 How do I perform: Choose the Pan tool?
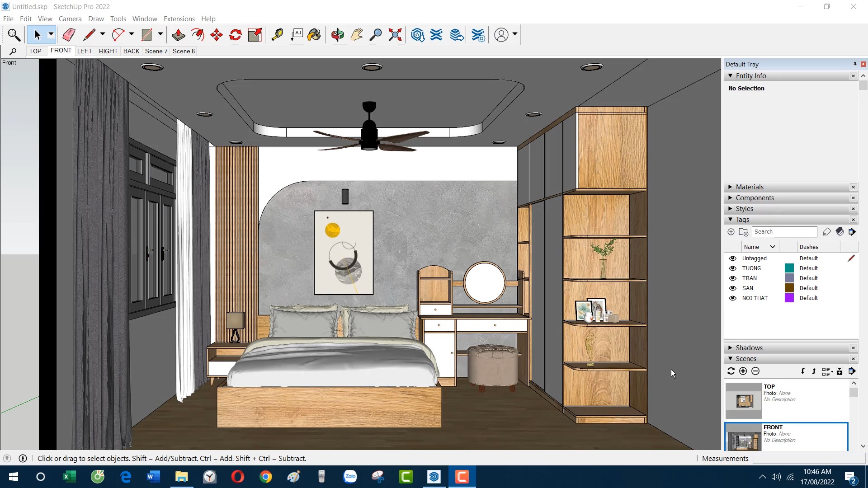point(357,35)
